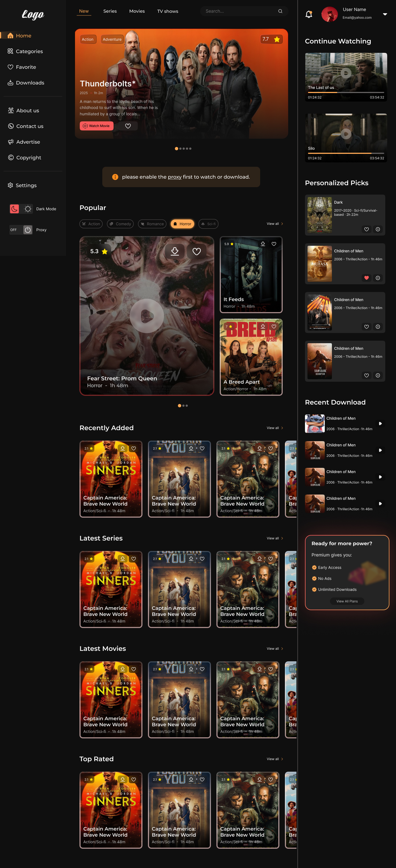396x868 pixels.
Task: Seek on The Last of us progress bar
Action: [x=346, y=92]
